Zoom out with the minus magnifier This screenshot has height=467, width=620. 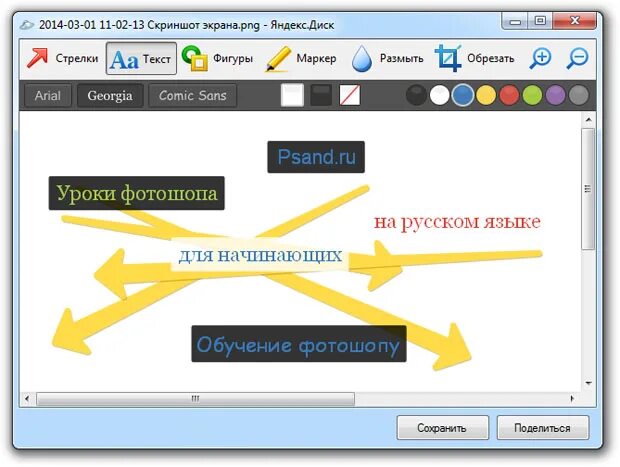point(578,59)
